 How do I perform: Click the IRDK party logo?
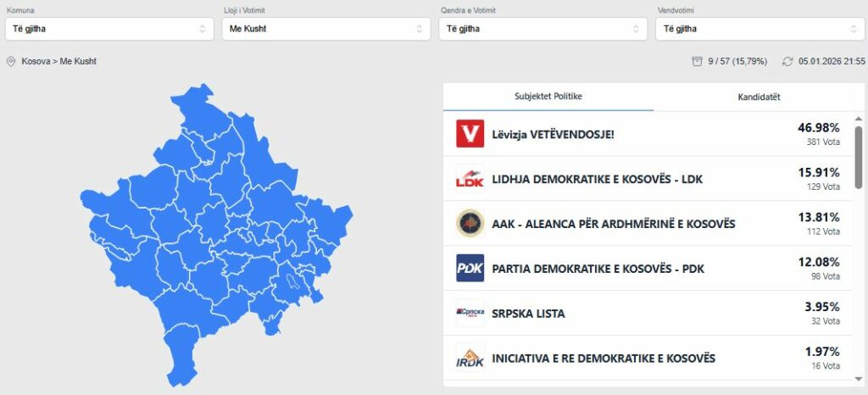[x=470, y=358]
